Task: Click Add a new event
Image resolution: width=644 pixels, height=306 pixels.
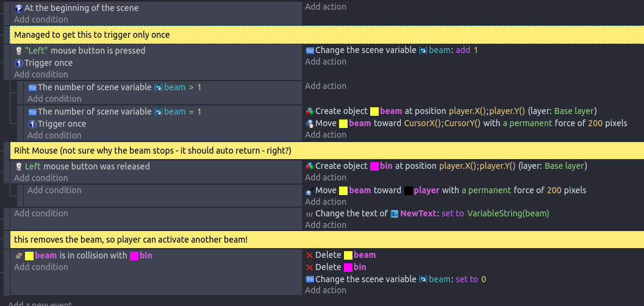Action: (40, 304)
